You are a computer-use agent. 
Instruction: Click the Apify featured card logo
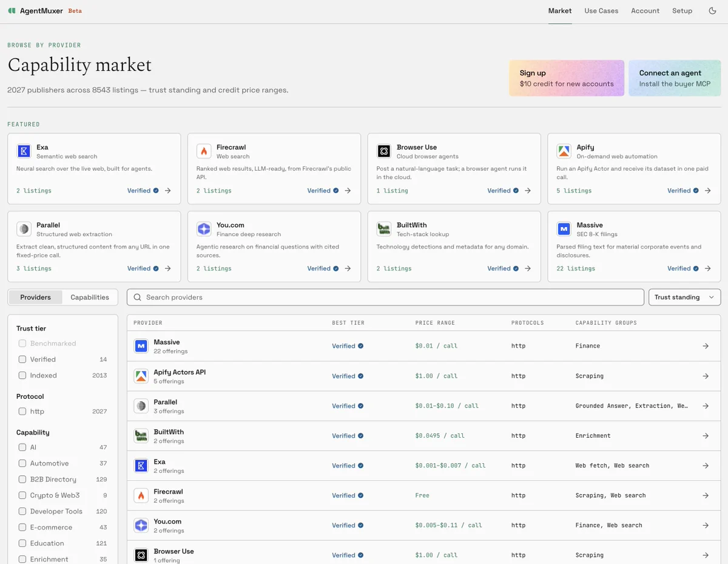(564, 151)
